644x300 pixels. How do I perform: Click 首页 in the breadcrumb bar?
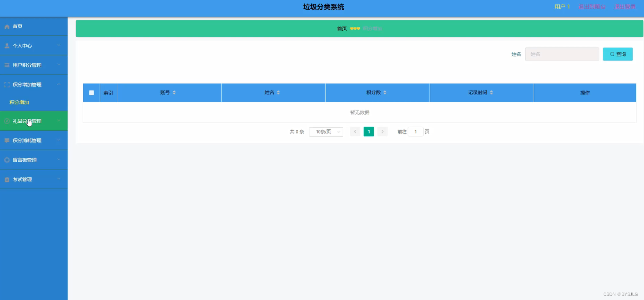click(x=342, y=29)
